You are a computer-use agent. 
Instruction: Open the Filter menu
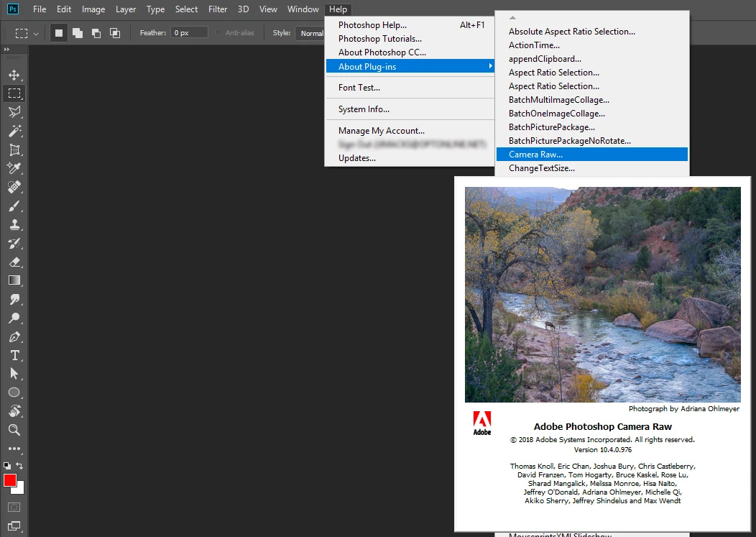[x=218, y=9]
